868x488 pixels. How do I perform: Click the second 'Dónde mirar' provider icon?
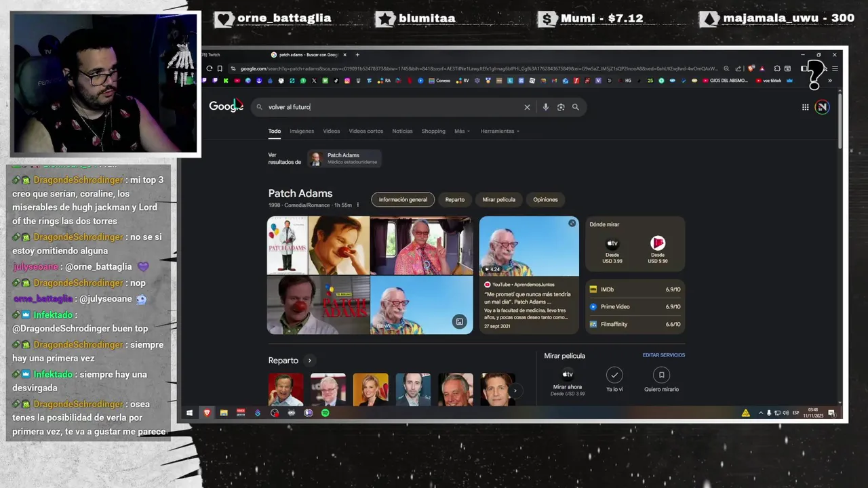(x=658, y=243)
